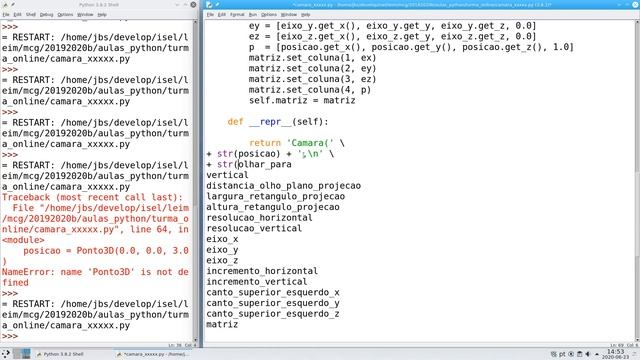Click 'ez = [eixo_z.get_x()' line in editor

coord(392,36)
